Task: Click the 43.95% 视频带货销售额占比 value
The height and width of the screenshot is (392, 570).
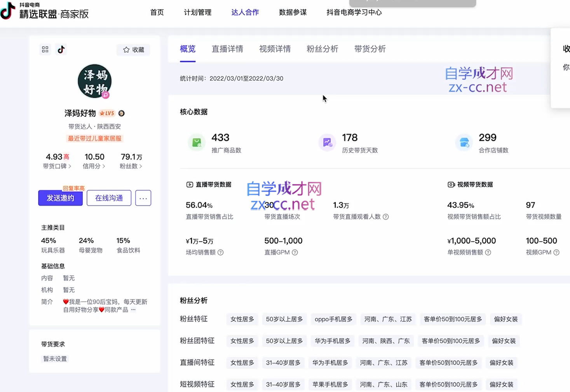Action: [x=461, y=205]
